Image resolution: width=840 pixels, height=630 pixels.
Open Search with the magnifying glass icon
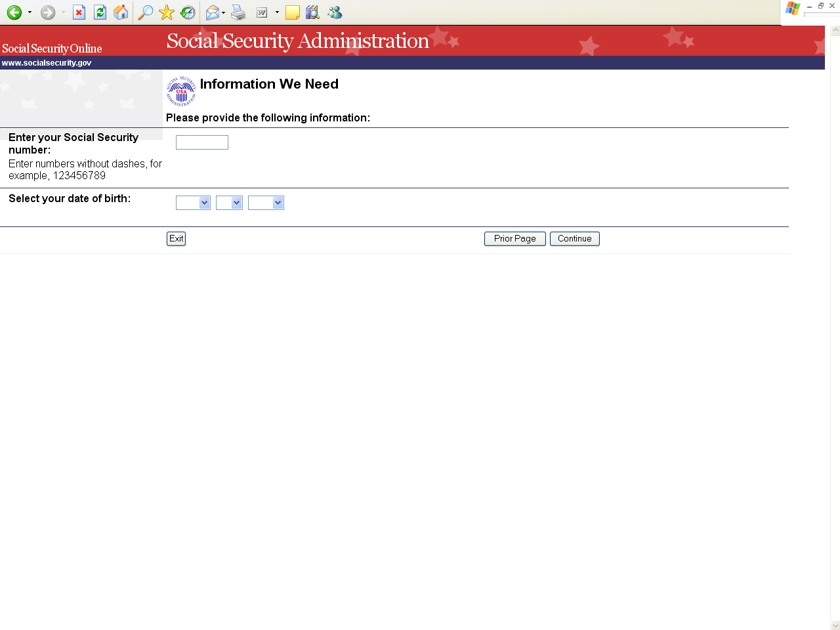(146, 12)
